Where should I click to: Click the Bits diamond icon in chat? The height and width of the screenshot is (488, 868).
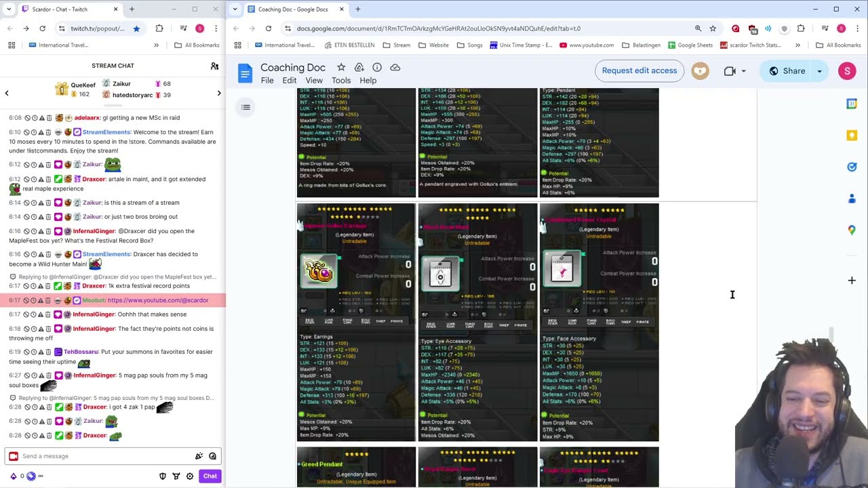[x=13, y=476]
